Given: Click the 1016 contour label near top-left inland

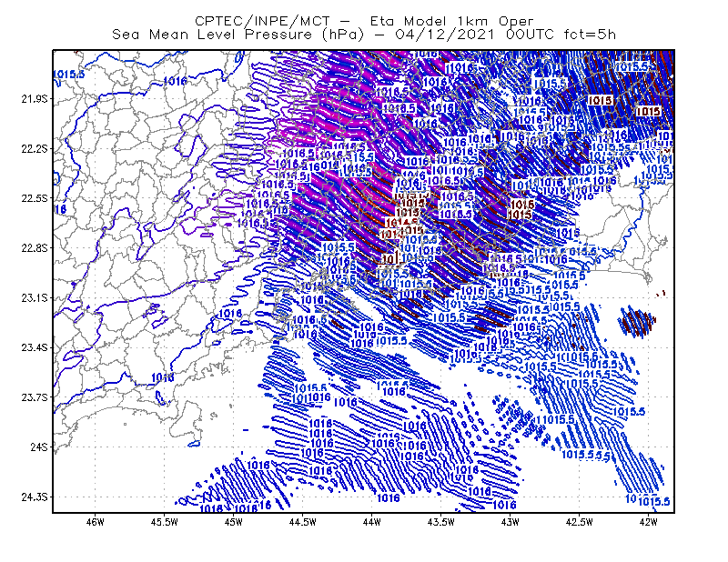Looking at the screenshot, I should [176, 81].
